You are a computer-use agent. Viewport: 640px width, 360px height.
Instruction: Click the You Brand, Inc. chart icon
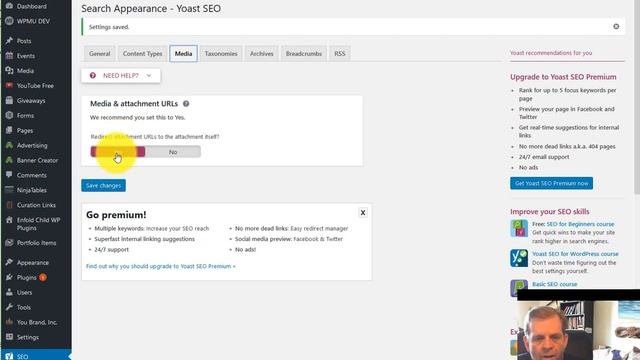9,322
